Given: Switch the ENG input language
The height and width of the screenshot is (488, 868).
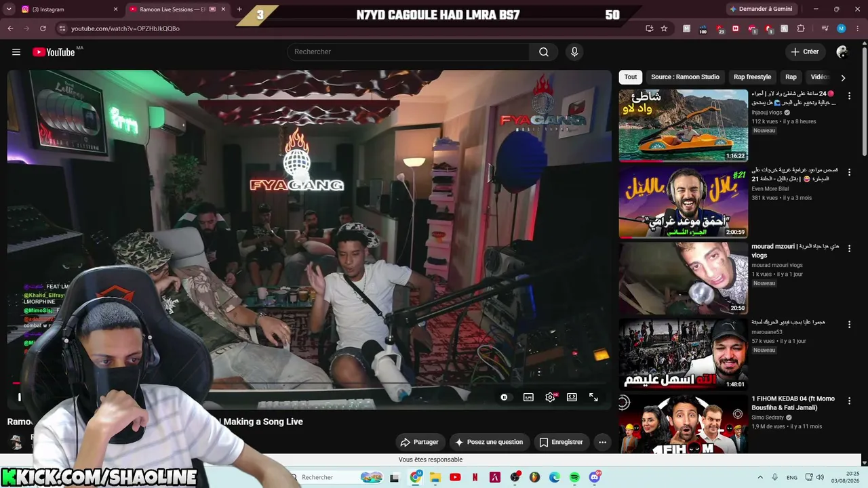Looking at the screenshot, I should tap(792, 478).
